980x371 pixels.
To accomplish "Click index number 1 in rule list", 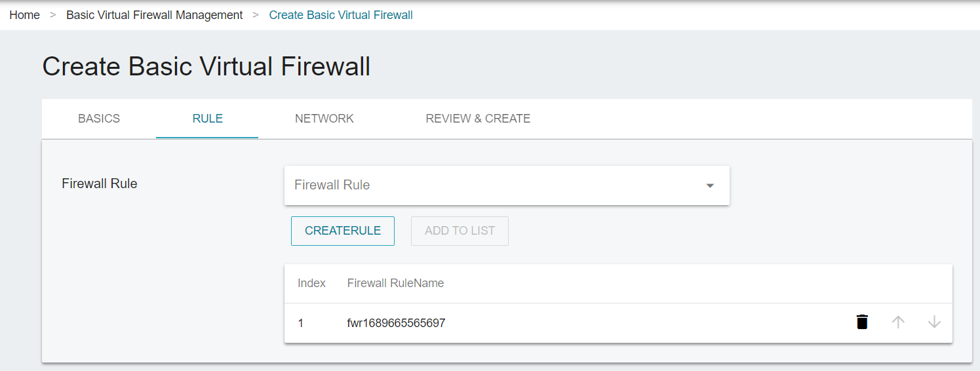I will click(301, 323).
